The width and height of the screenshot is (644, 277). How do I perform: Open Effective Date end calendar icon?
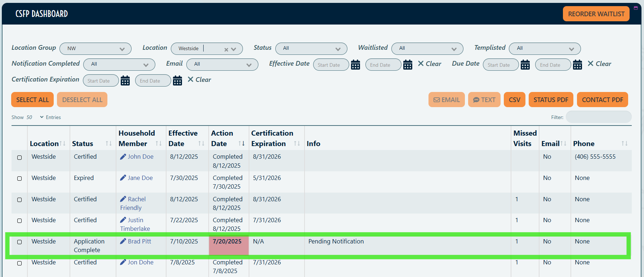(408, 65)
